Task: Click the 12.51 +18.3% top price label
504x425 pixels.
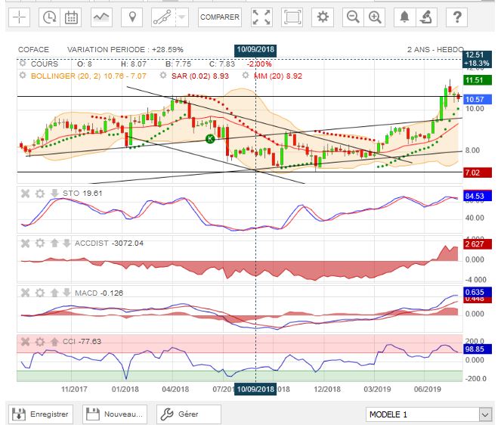Action: pyautogui.click(x=478, y=59)
